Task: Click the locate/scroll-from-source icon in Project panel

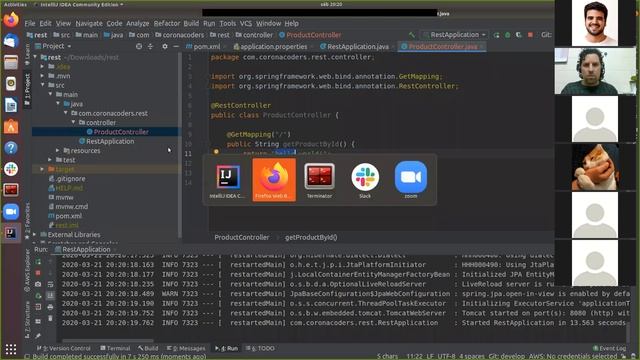Action: 139,47
